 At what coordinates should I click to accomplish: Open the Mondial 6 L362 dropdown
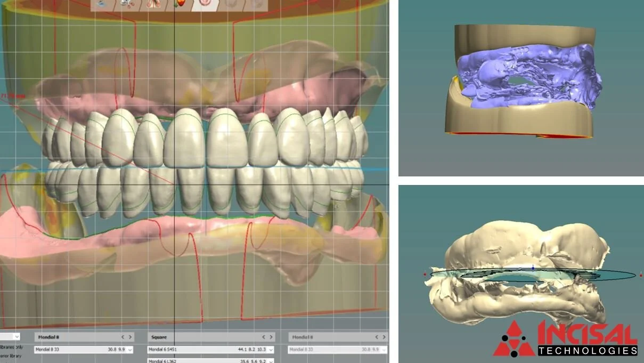coord(211,360)
